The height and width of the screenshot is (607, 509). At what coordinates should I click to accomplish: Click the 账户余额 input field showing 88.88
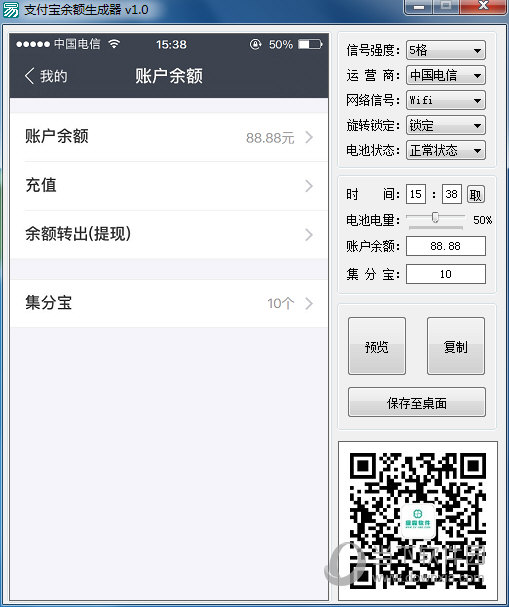pos(446,246)
